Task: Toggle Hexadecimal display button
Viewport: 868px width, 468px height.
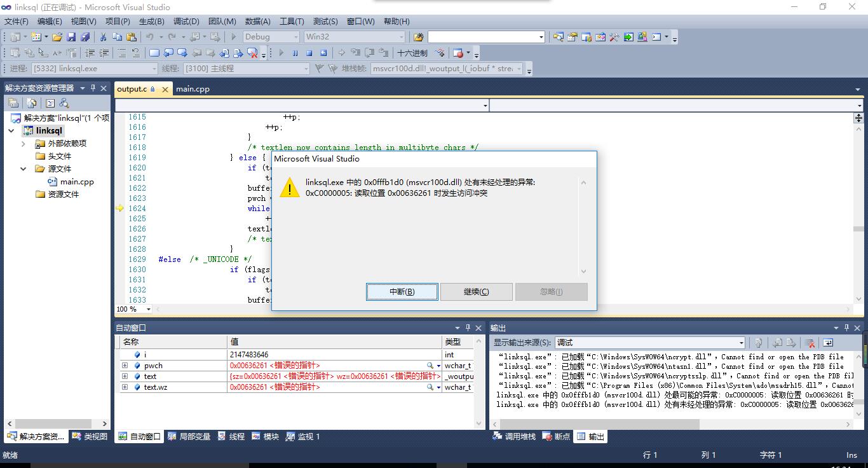Action: [412, 53]
